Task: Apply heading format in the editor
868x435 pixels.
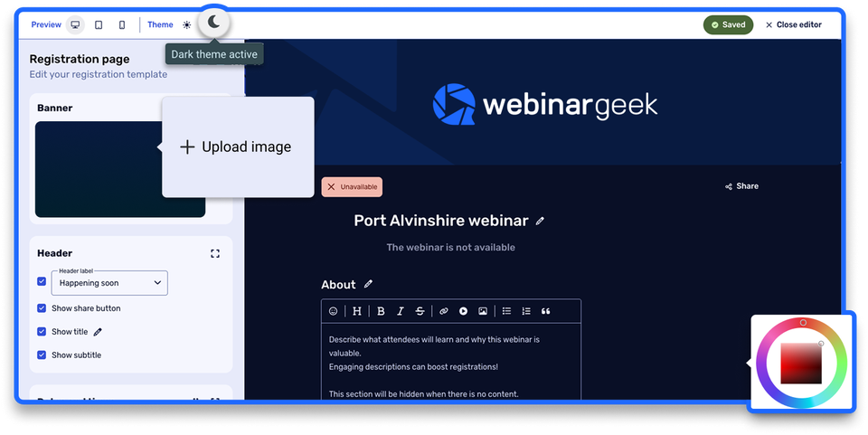Action: click(357, 311)
